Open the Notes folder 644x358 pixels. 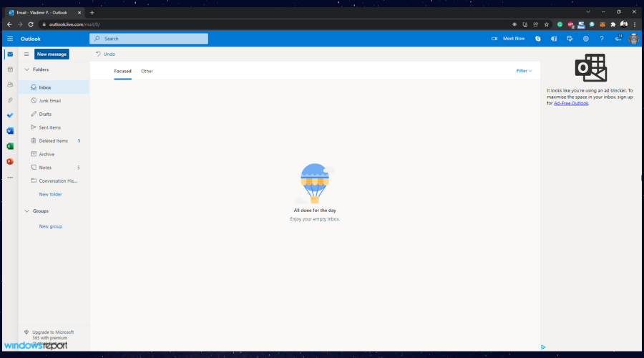(x=54, y=168)
